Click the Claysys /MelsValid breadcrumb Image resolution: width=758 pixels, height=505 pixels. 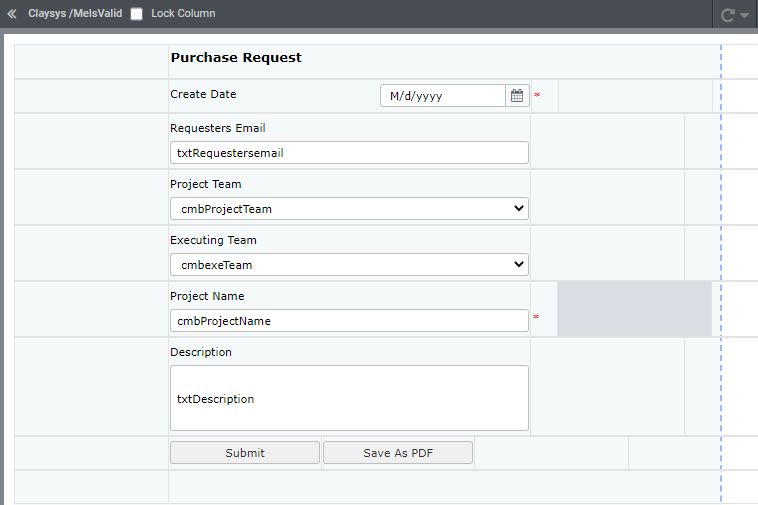coord(75,14)
